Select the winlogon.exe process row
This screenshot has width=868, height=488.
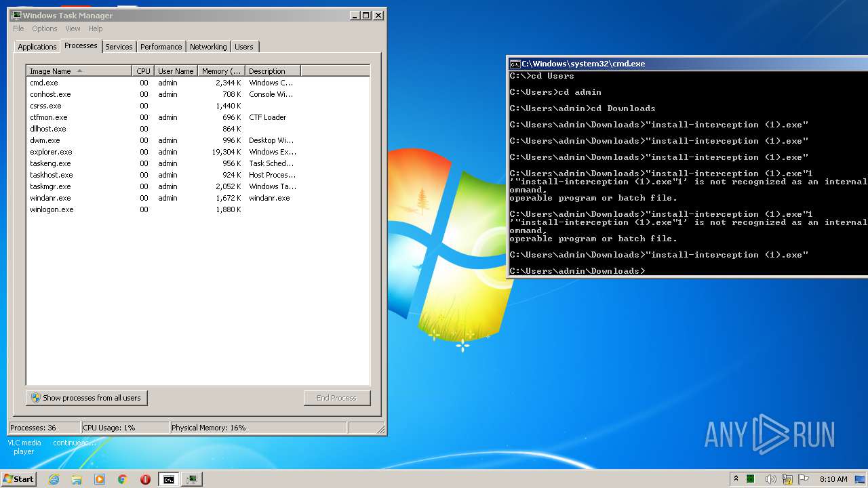[198, 209]
